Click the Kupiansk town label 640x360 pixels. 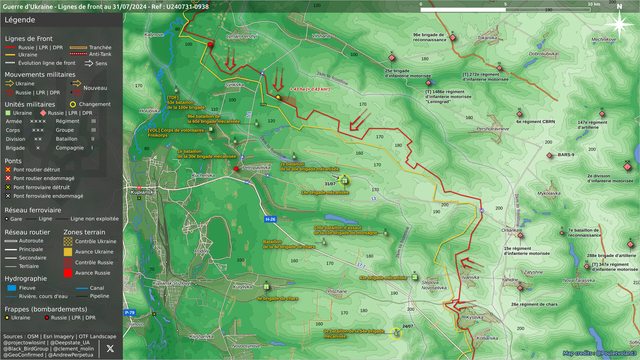point(141,192)
